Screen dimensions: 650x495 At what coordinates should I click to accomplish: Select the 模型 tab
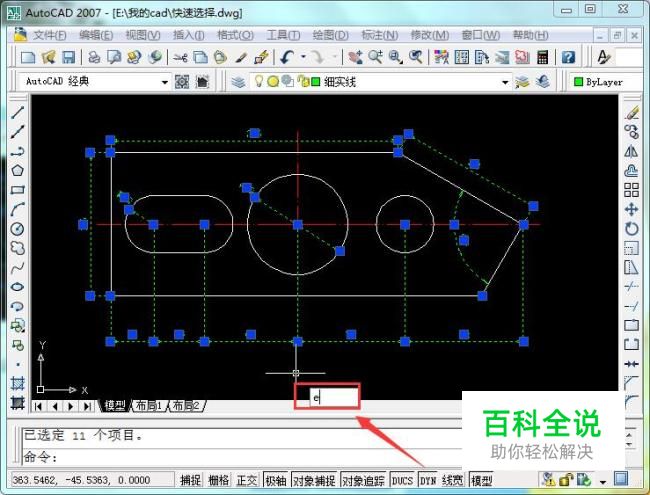click(x=115, y=406)
